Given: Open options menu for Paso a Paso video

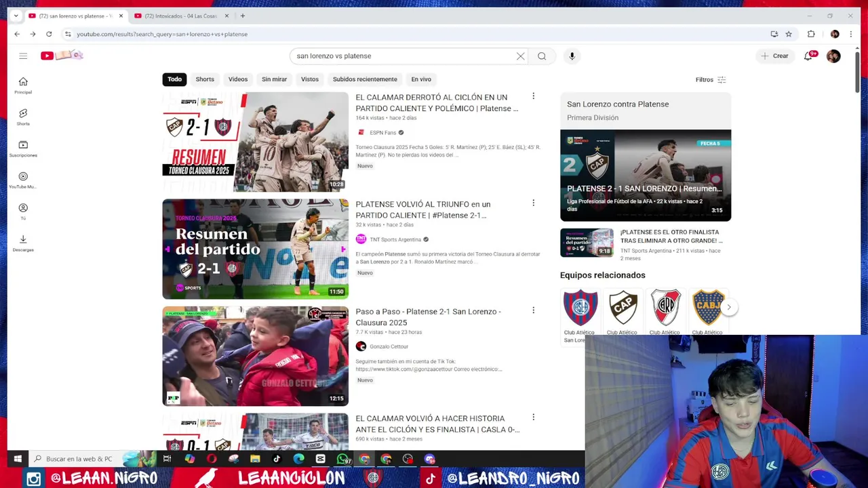Looking at the screenshot, I should [x=533, y=310].
